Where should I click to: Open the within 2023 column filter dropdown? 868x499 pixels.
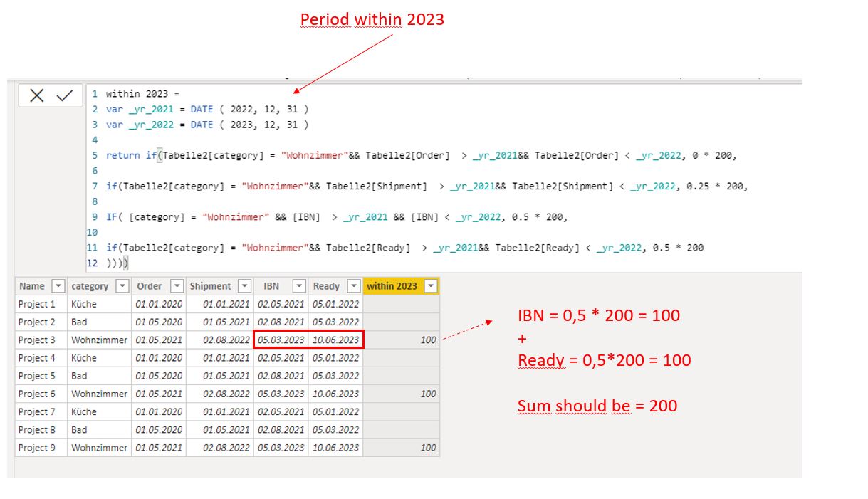(430, 286)
